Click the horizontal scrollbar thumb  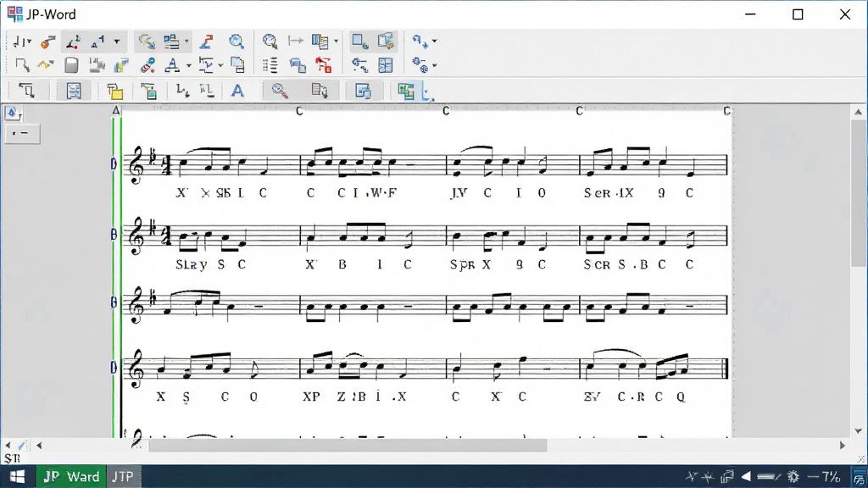348,445
